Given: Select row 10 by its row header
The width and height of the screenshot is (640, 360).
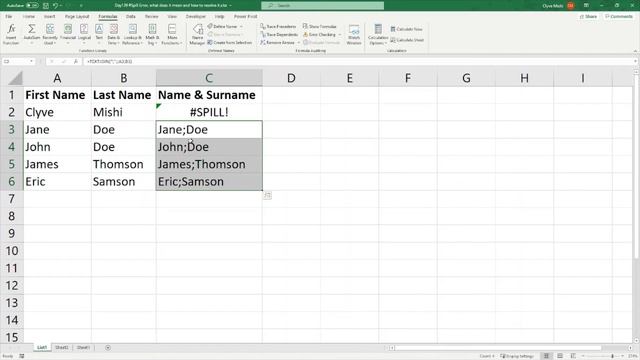Looking at the screenshot, I should click(11, 251).
